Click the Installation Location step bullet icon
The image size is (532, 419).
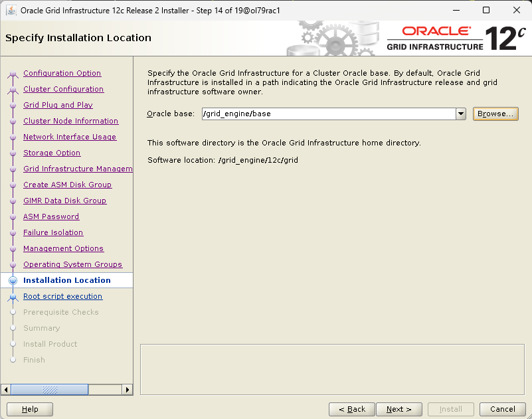pos(13,280)
